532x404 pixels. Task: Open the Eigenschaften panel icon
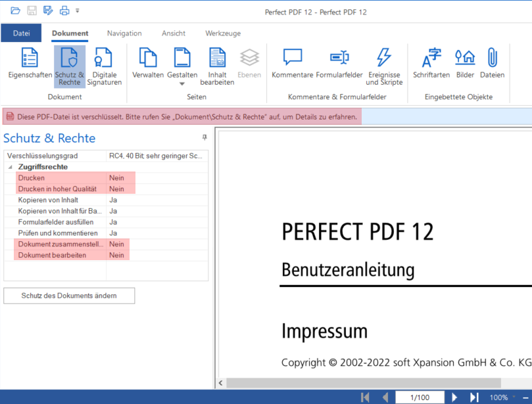pos(30,62)
